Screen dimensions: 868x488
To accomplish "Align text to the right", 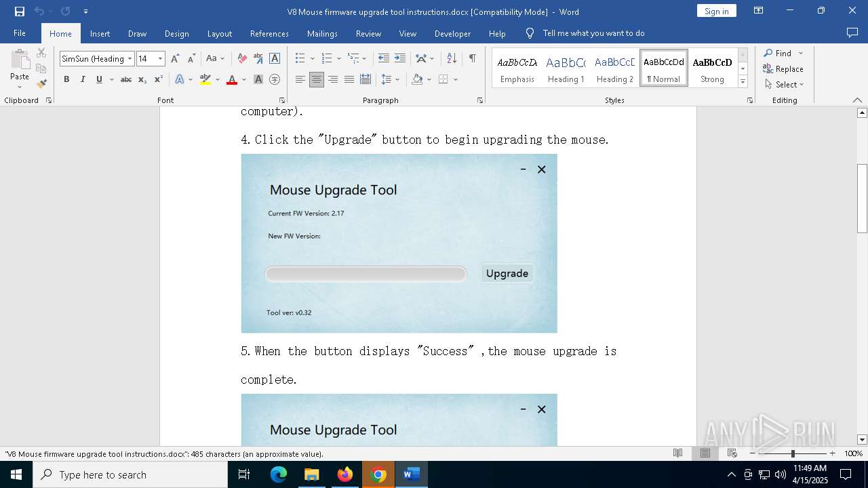I will coord(333,79).
